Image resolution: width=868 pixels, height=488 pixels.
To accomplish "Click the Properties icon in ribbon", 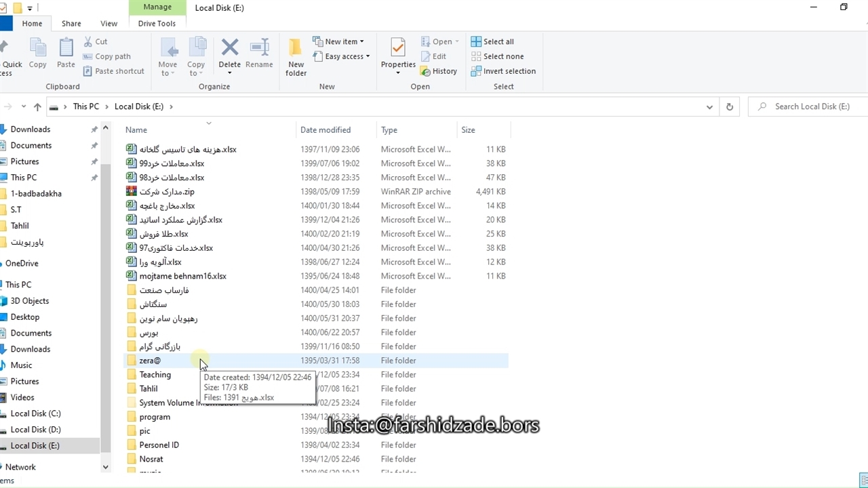I will 398,48.
